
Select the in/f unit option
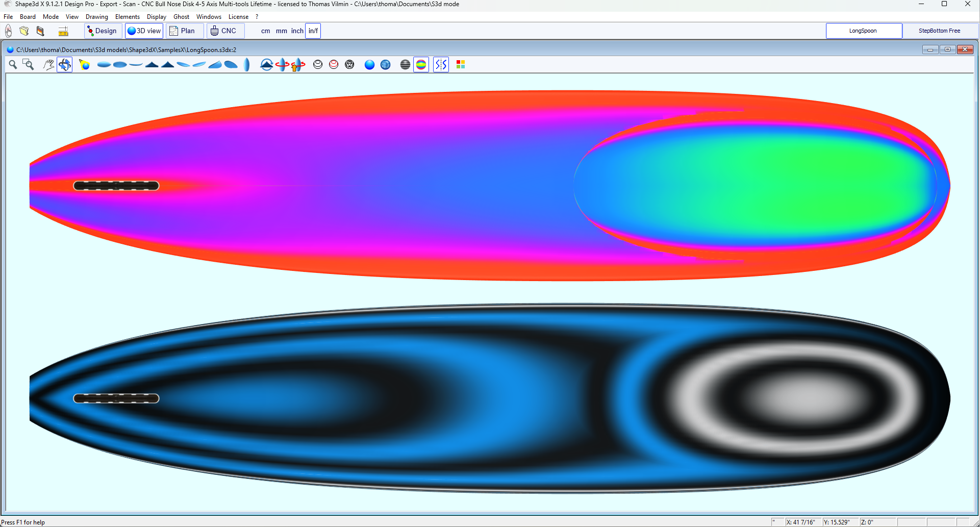click(313, 31)
